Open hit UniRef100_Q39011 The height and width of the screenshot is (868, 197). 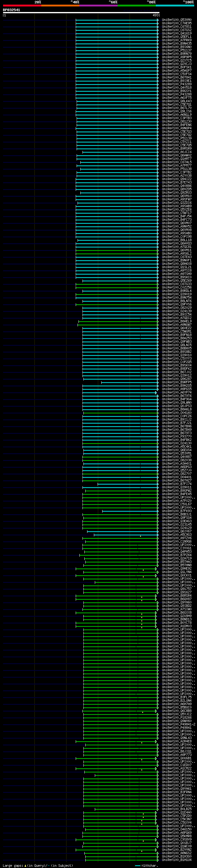[x=177, y=487]
